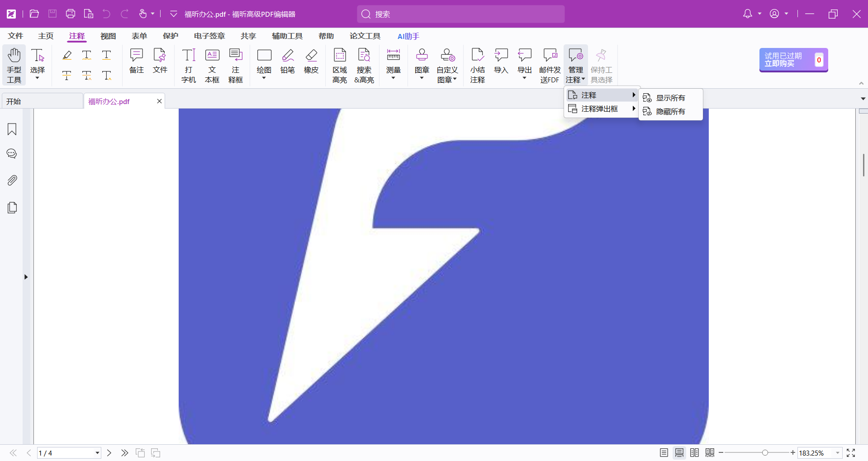The image size is (868, 461).
Task: Hide all comments (隐藏所有)
Action: [670, 112]
